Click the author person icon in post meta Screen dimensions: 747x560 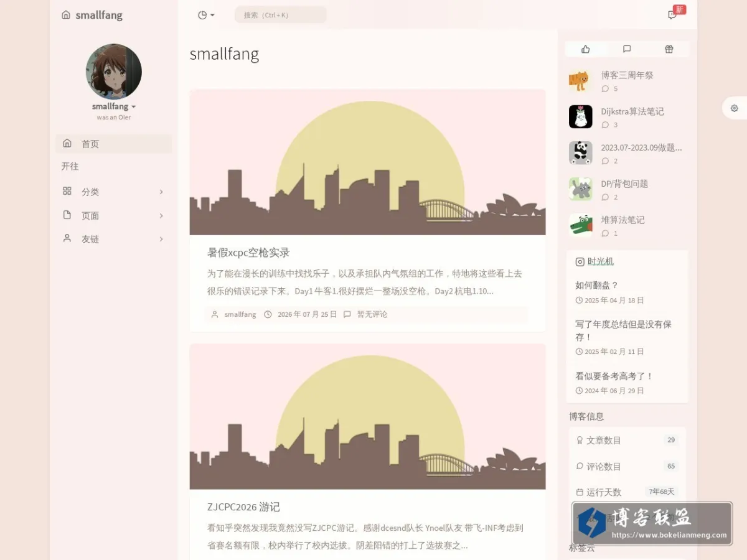point(215,314)
